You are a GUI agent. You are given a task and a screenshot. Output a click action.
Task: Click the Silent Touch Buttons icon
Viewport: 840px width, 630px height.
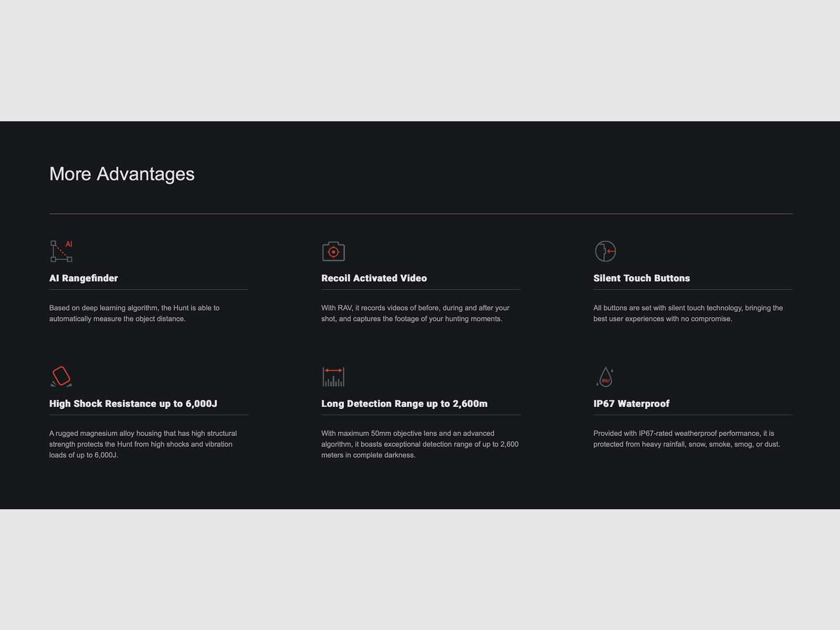point(605,251)
